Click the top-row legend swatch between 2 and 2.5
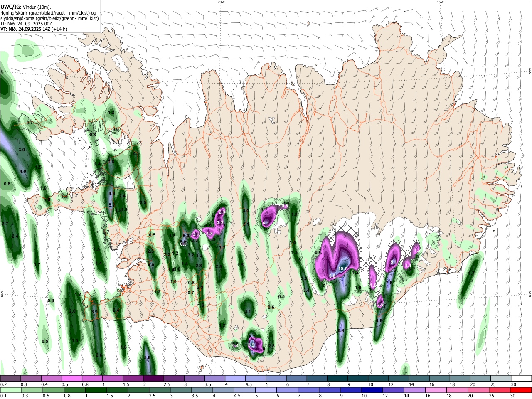The width and height of the screenshot is (532, 399). (153, 378)
